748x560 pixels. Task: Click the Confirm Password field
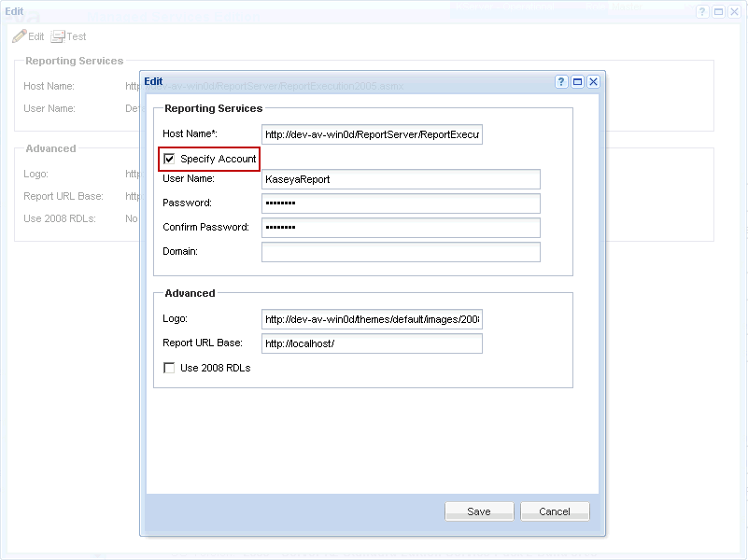pos(401,228)
